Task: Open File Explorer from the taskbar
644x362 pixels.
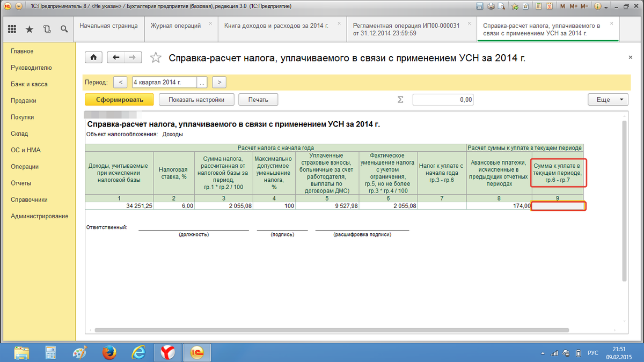Action: pyautogui.click(x=22, y=352)
